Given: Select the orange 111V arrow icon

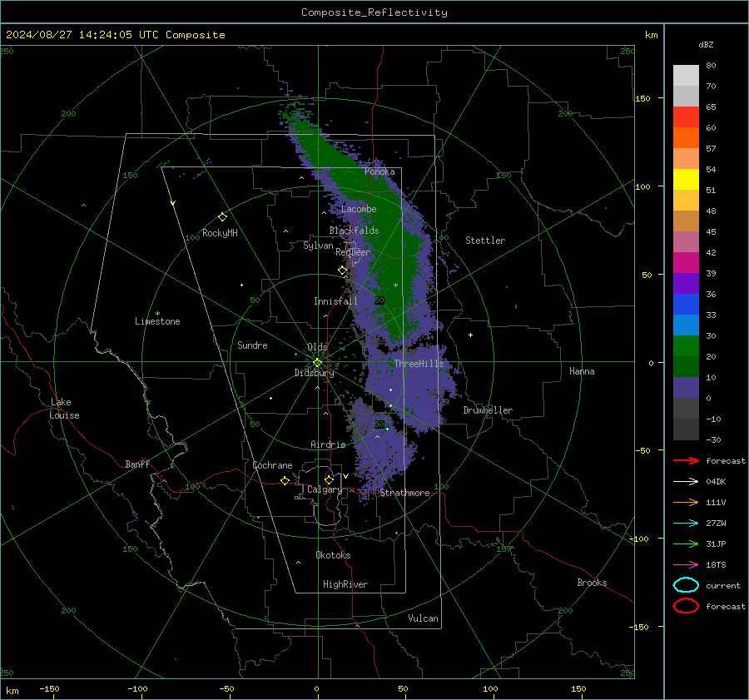Looking at the screenshot, I should [x=686, y=502].
